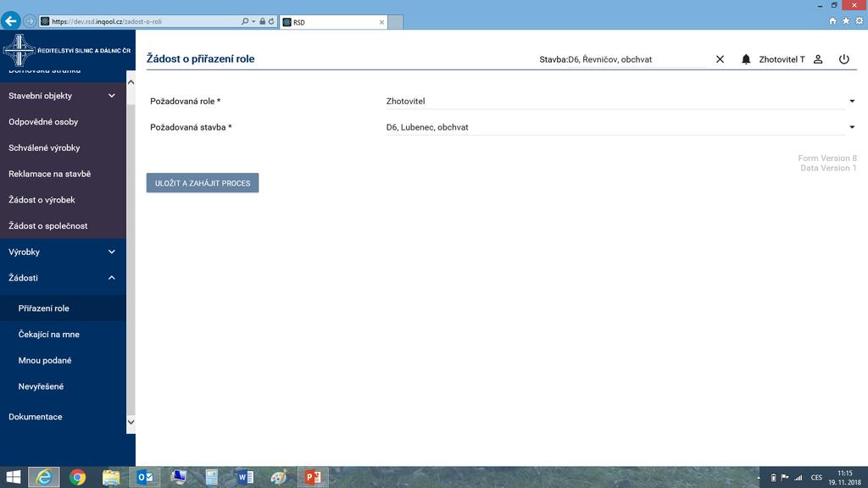868x488 pixels.
Task: Expand Stavební objekty menu section
Action: (x=63, y=96)
